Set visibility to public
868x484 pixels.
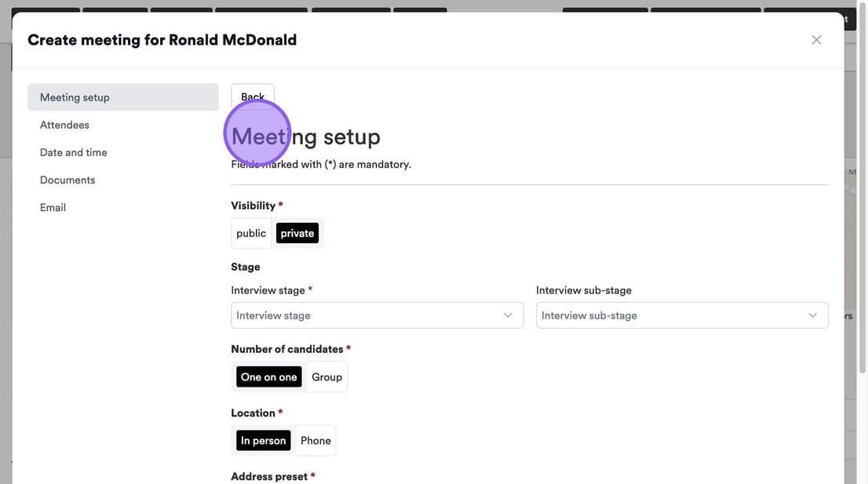(251, 233)
